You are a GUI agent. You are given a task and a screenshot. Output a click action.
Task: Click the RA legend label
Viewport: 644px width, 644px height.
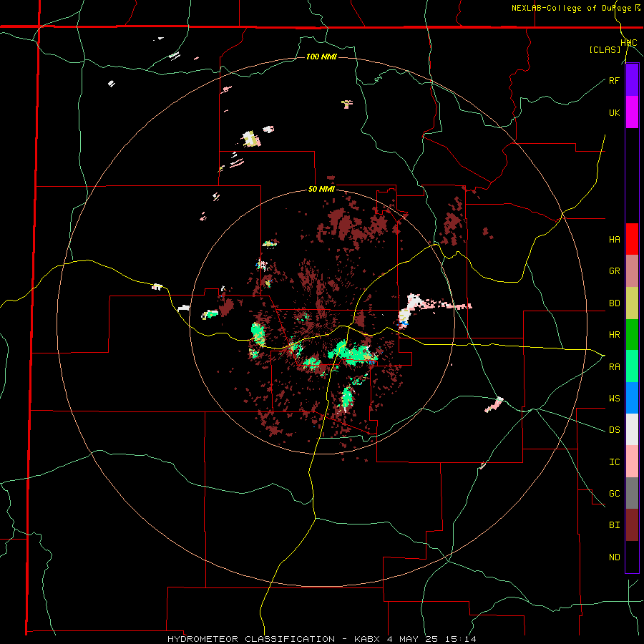615,367
